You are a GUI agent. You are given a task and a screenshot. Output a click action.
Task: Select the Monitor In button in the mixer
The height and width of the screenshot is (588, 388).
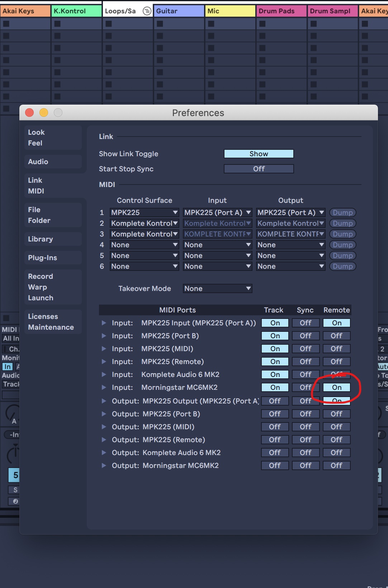pos(7,367)
